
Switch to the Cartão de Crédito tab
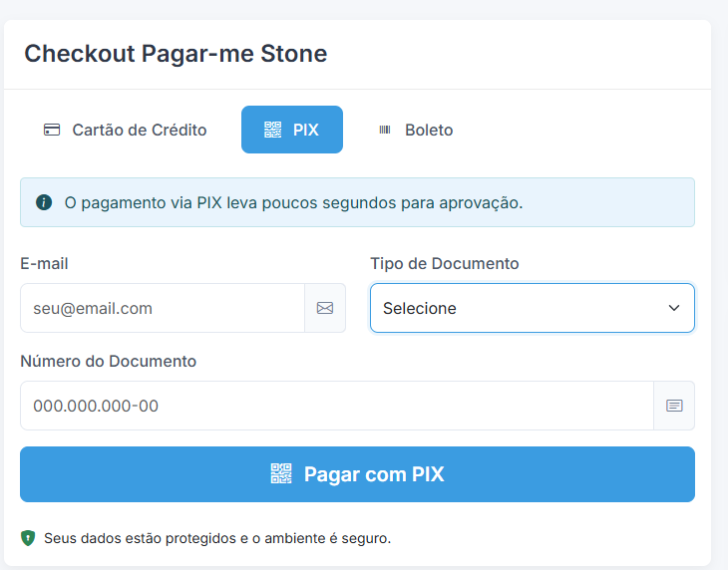click(x=125, y=130)
